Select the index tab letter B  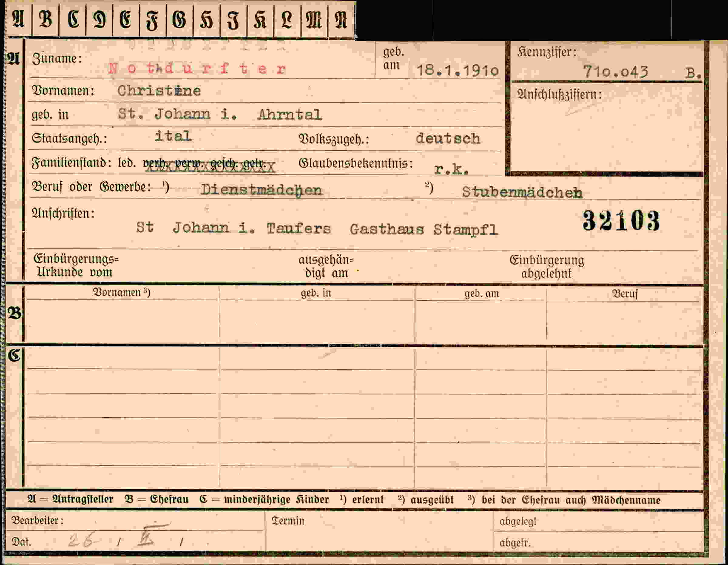(46, 19)
